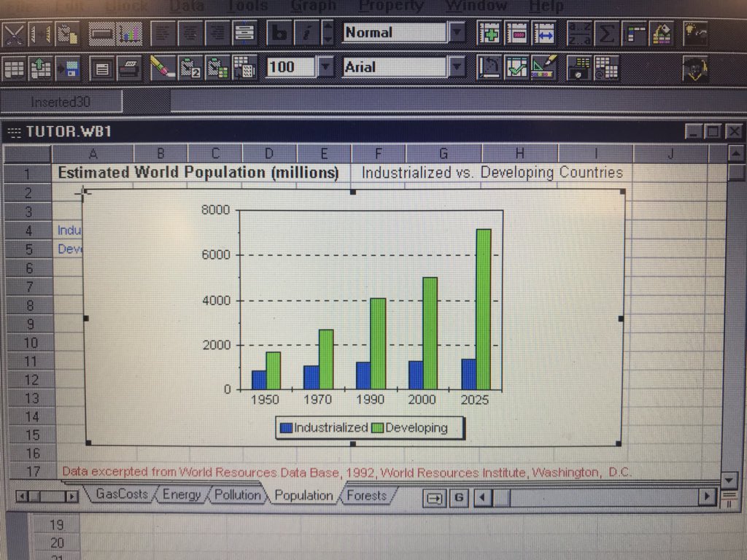
Task: Align text left in the toolbar
Action: [163, 34]
